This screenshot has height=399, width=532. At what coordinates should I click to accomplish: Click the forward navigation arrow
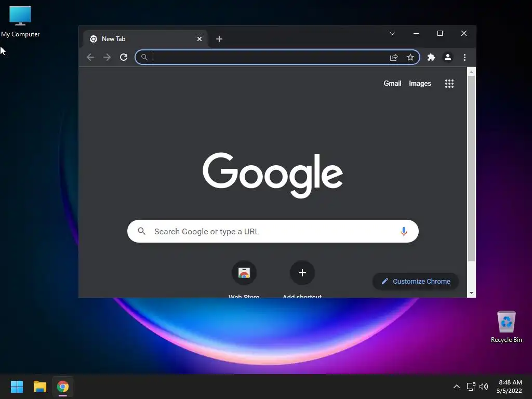pyautogui.click(x=107, y=57)
